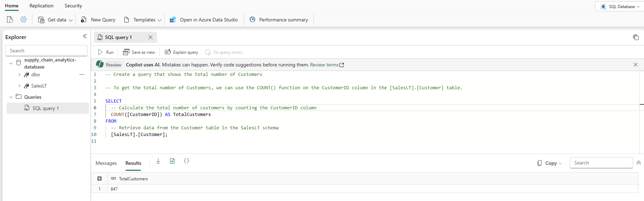Open the Templates dropdown
This screenshot has height=201, width=644.
coord(143,20)
